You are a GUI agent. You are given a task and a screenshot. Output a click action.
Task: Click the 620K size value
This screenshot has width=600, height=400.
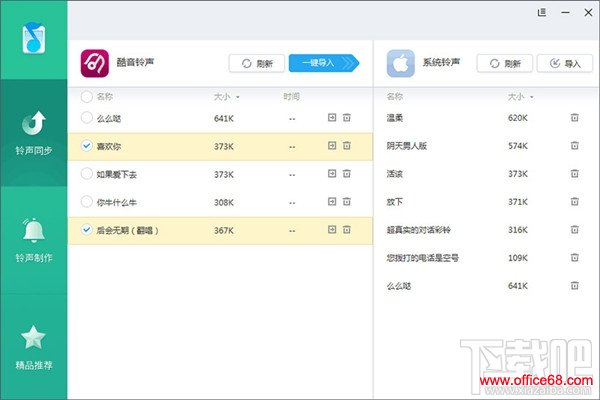click(x=518, y=118)
